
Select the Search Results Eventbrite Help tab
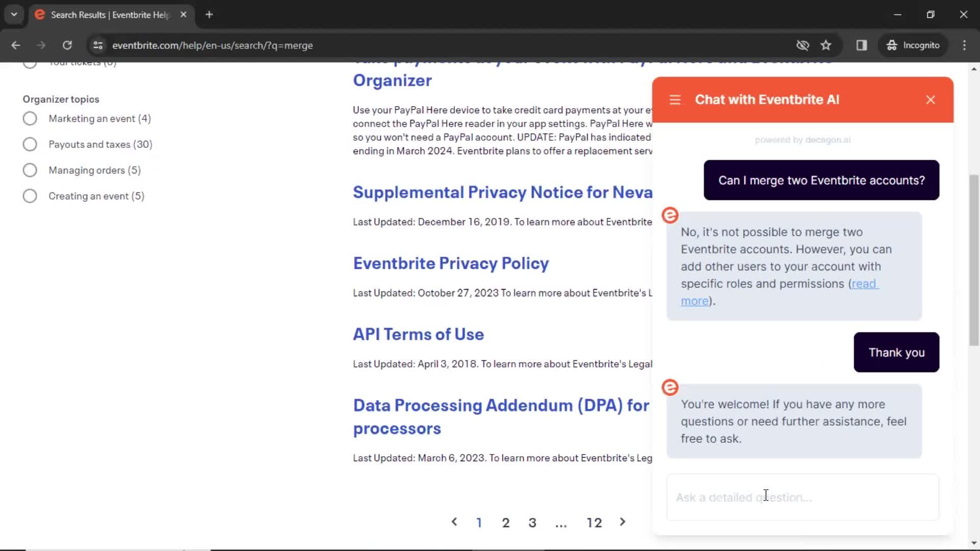click(x=110, y=15)
